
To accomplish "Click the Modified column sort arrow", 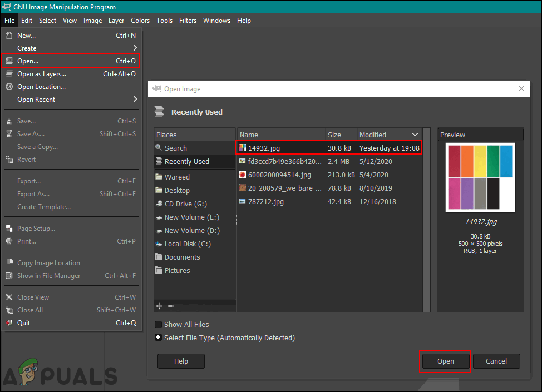I will (x=415, y=135).
